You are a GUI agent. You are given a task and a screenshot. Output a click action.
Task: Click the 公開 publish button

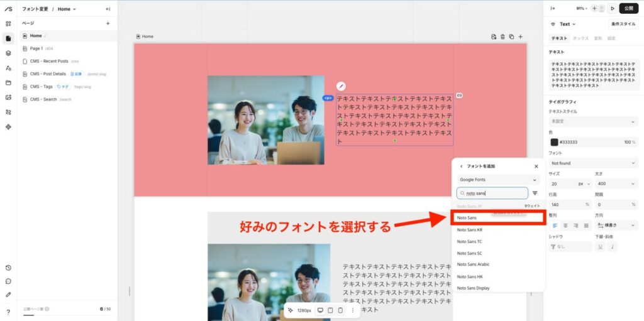pyautogui.click(x=628, y=8)
